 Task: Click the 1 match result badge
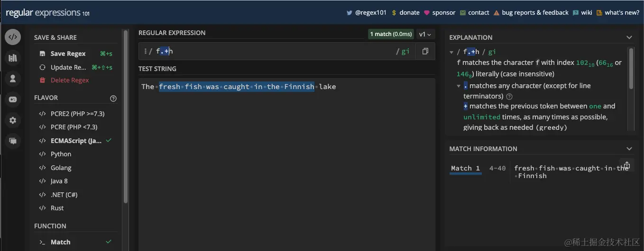[391, 34]
